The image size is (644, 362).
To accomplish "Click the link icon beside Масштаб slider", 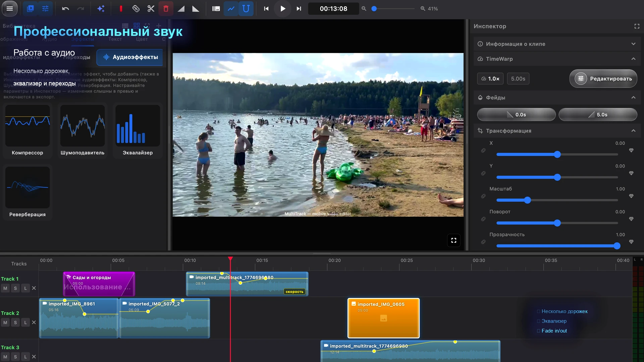I will click(483, 196).
